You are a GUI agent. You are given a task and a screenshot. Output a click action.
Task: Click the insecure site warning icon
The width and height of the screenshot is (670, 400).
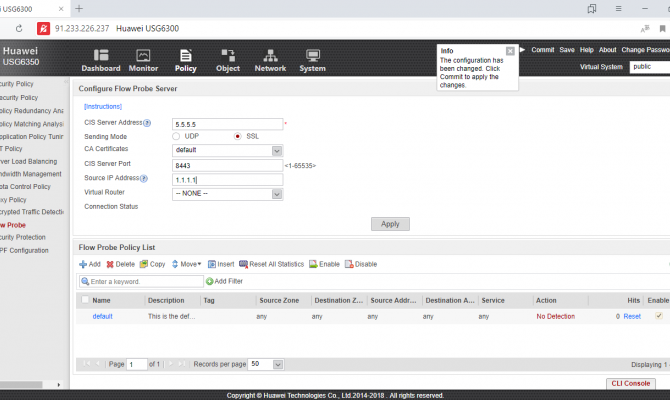(x=43, y=29)
